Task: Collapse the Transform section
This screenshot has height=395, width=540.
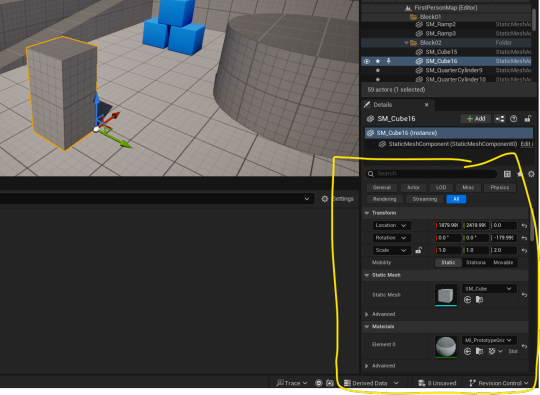Action: click(367, 213)
